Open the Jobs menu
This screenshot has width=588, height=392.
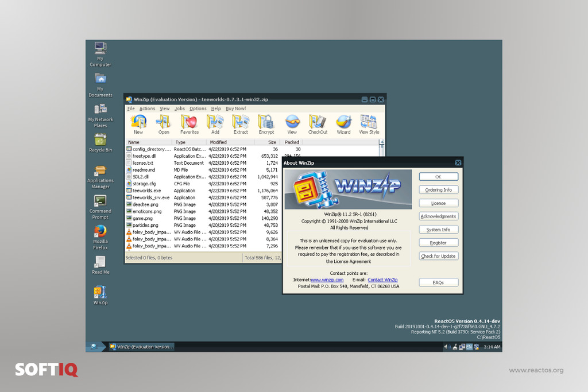180,108
